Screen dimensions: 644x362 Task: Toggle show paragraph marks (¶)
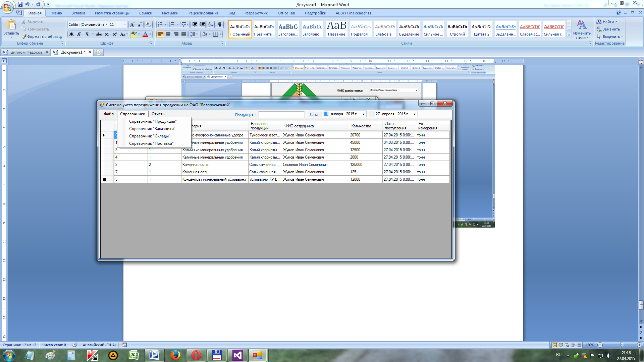(x=220, y=24)
